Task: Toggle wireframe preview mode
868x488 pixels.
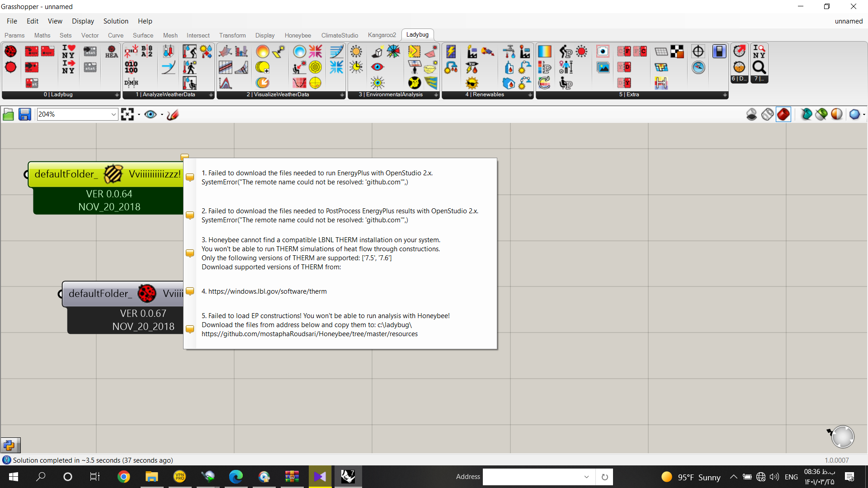Action: pyautogui.click(x=767, y=114)
